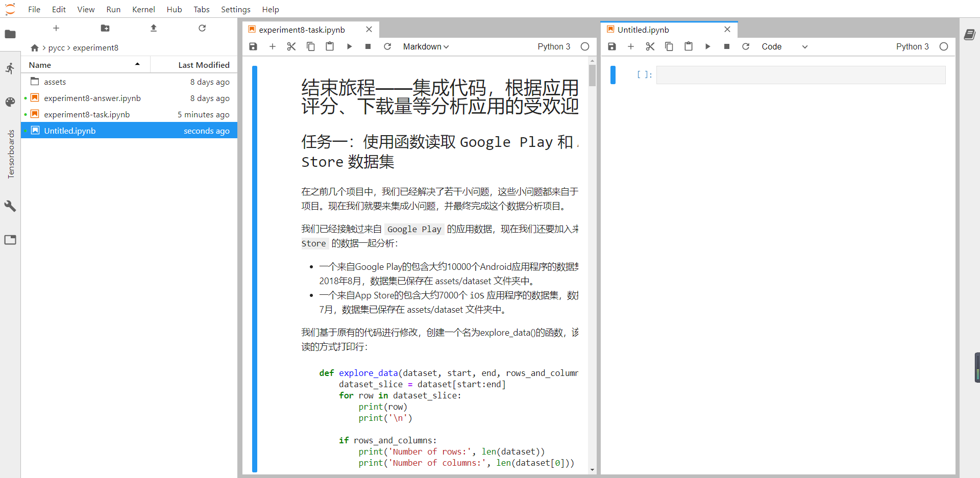Select experiment8-answer.ipynb in the file list

pyautogui.click(x=129, y=98)
